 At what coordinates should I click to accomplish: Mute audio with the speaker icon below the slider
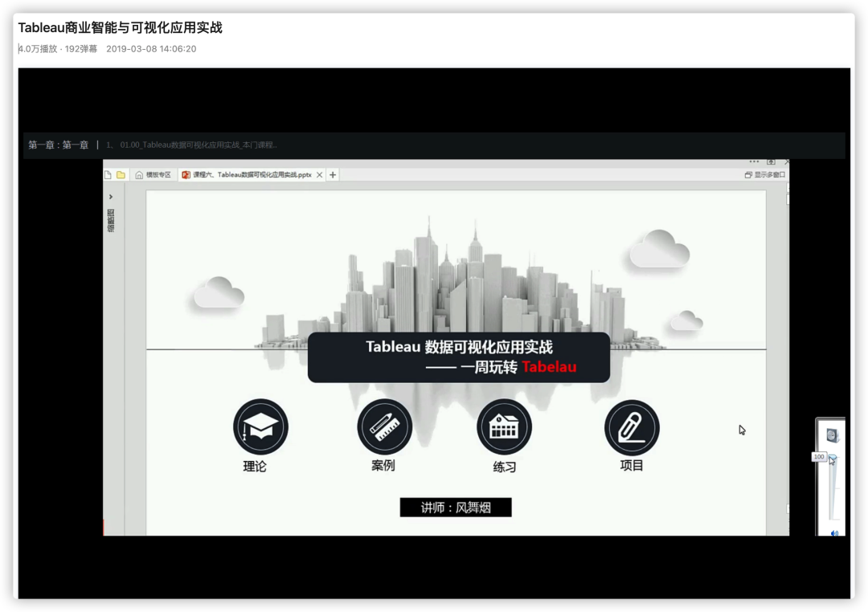point(833,531)
